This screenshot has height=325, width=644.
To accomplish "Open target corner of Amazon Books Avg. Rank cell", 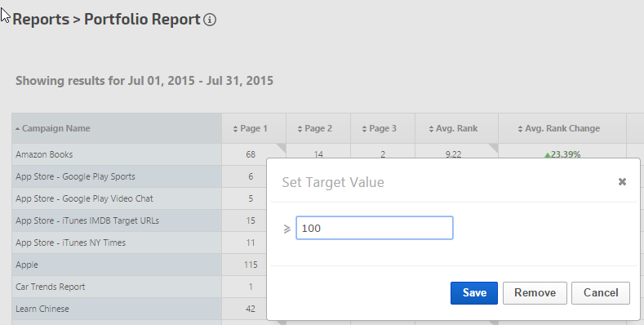I will pyautogui.click(x=494, y=148).
